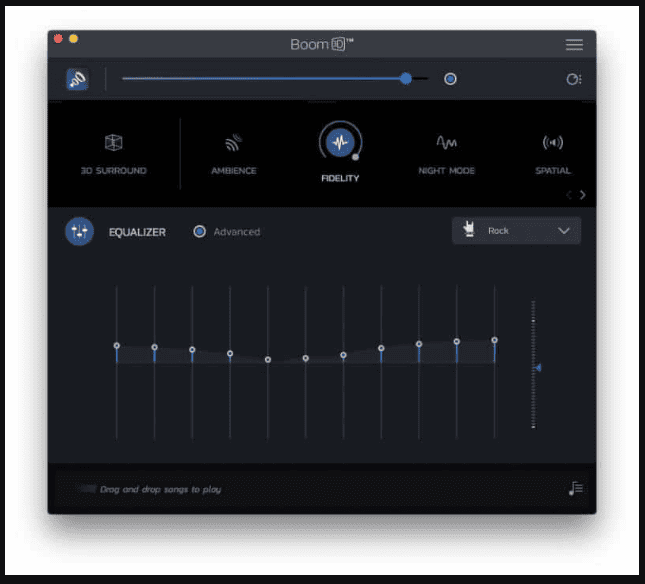
Task: Click the sixth equalizer band handle
Action: point(306,358)
